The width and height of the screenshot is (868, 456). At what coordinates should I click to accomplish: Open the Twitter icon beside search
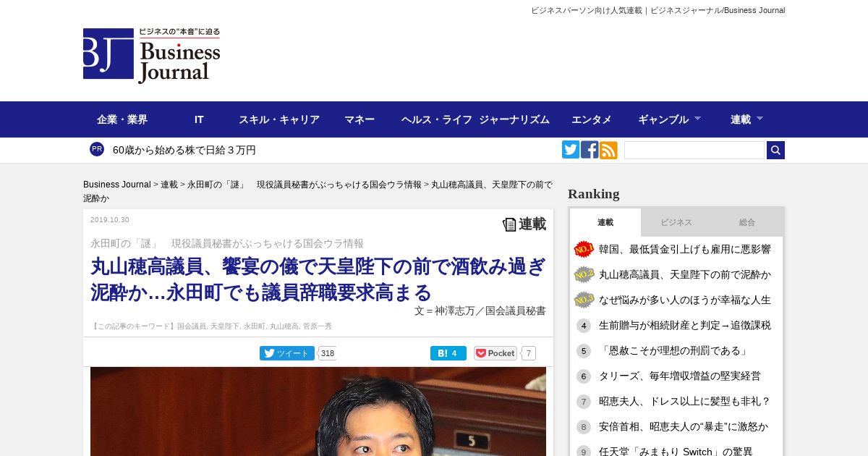click(x=571, y=150)
